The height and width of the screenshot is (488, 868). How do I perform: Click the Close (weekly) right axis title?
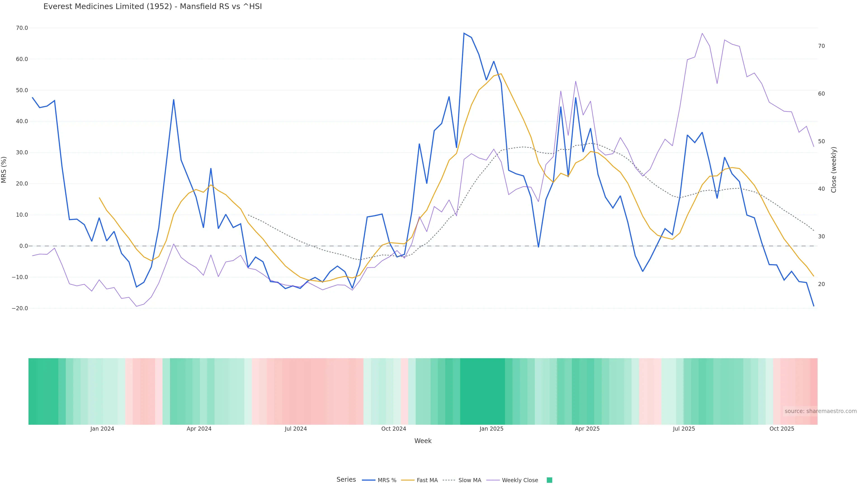click(834, 169)
